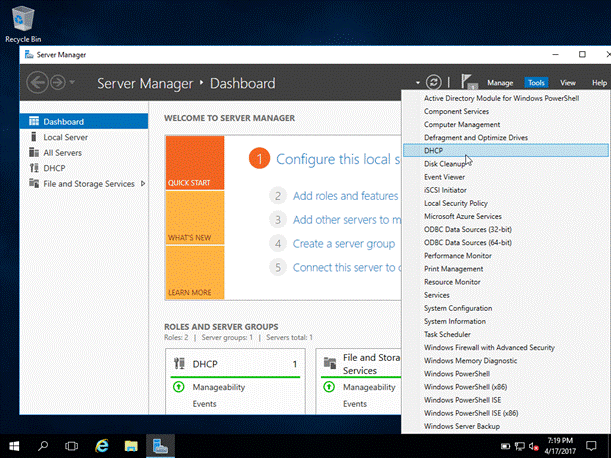Open the dropdown arrow beside refresh icon
The height and width of the screenshot is (458, 611).
pyautogui.click(x=416, y=83)
